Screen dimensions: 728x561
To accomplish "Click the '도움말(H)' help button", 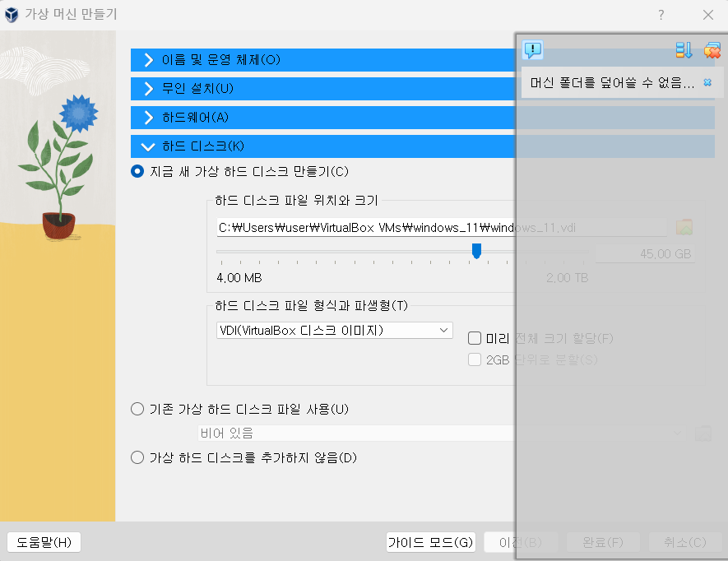I will (x=44, y=542).
